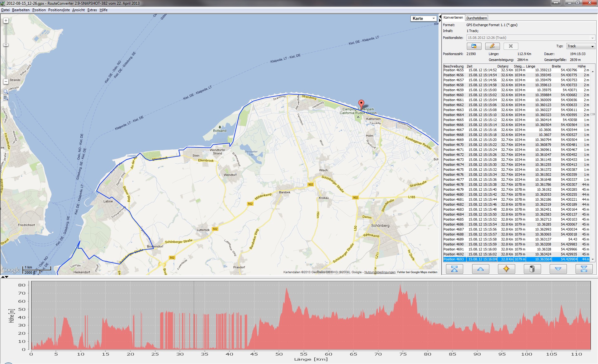The image size is (598, 364).
Task: Click the zoom-to-selection magnifier icon
Action: (6, 92)
